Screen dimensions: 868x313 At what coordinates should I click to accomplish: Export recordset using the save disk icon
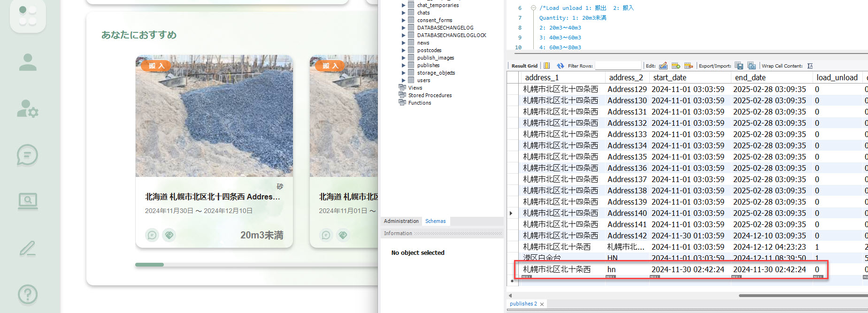point(739,66)
